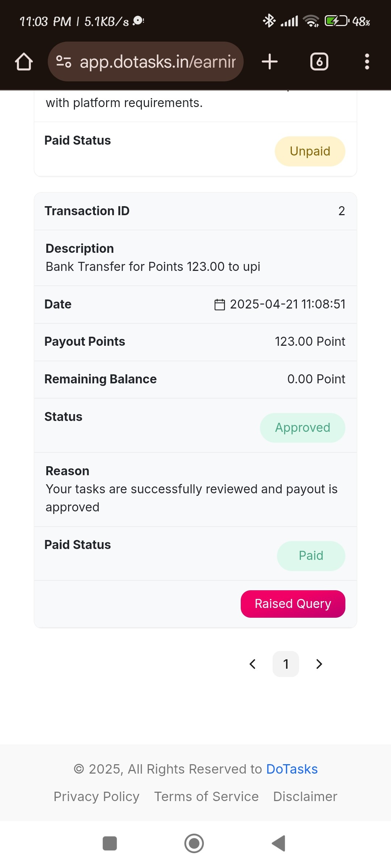
Task: Open the Privacy Policy link
Action: point(96,796)
